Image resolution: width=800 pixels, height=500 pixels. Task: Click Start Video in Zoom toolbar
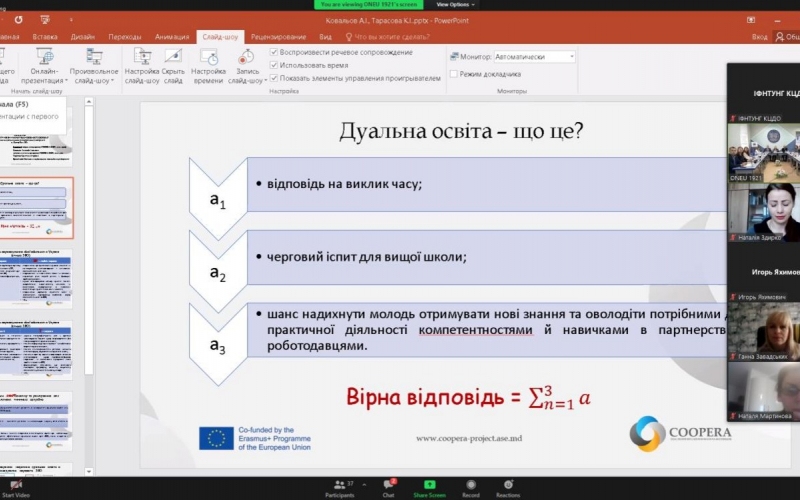16,488
